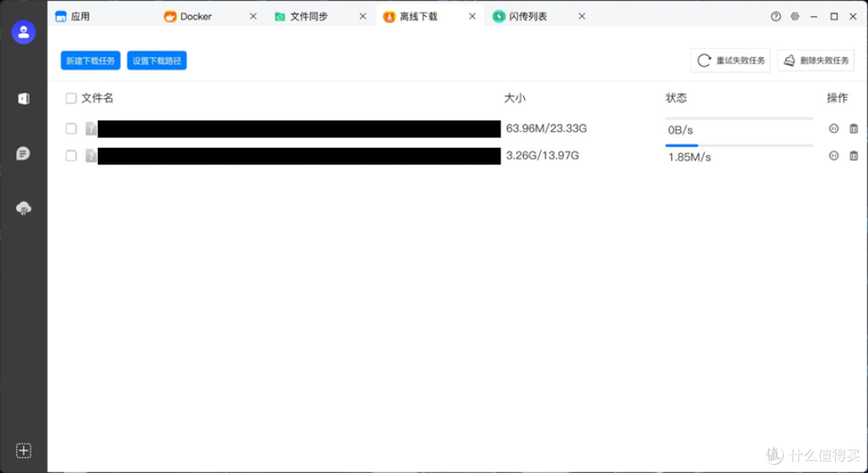Click progress bar of 0B/s task
The height and width of the screenshot is (473, 868).
tap(739, 118)
